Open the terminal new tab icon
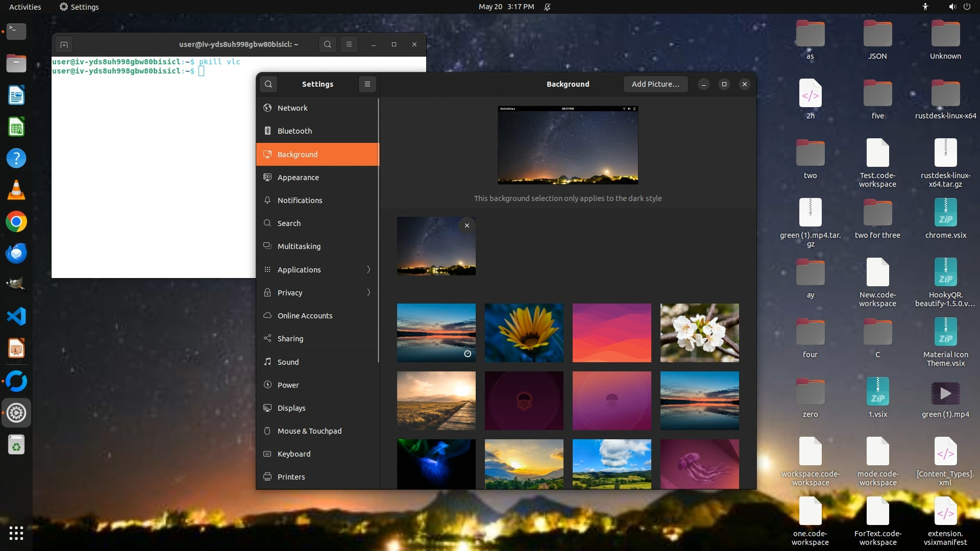 point(64,44)
